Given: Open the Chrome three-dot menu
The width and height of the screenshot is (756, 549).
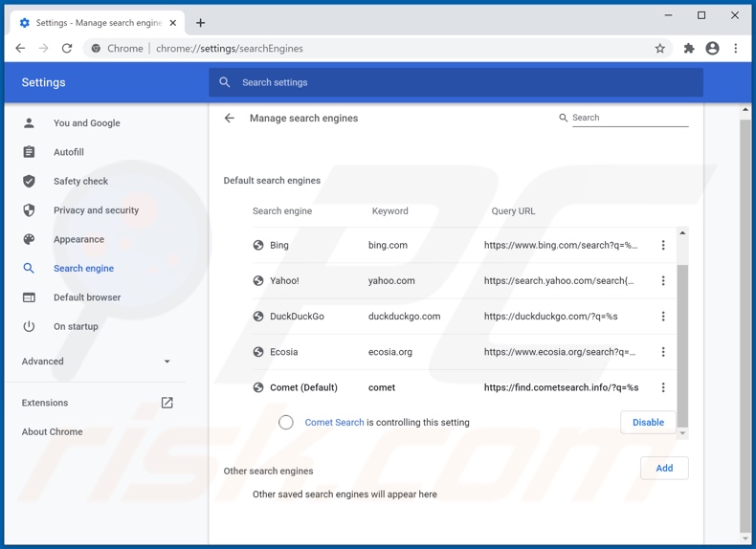Looking at the screenshot, I should coord(736,48).
